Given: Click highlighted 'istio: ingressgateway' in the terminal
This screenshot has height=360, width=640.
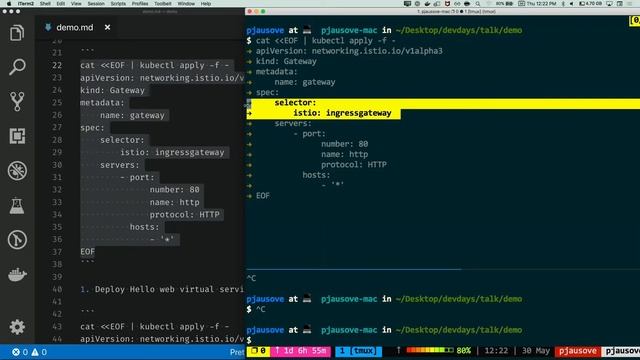Looking at the screenshot, I should tap(342, 113).
